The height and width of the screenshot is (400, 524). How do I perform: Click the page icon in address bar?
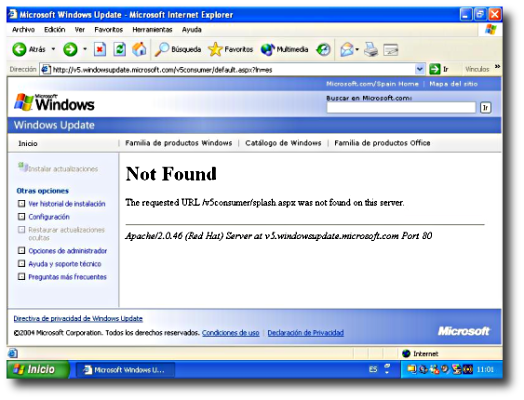[45, 70]
